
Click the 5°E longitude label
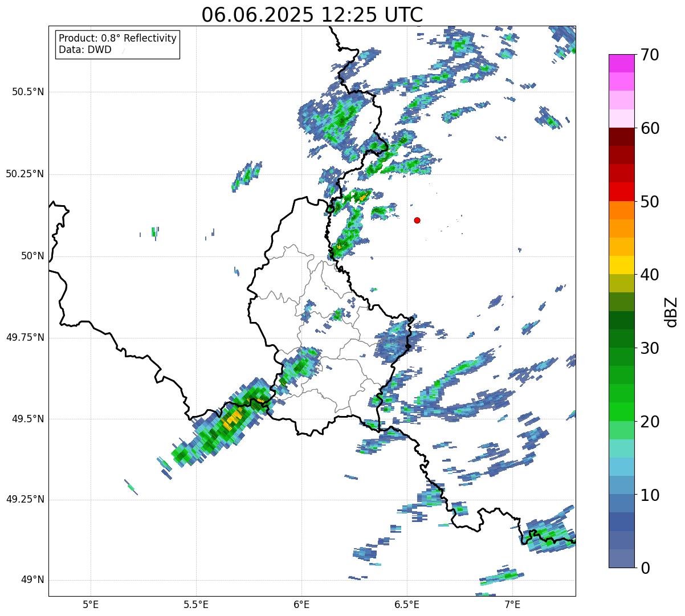click(91, 604)
